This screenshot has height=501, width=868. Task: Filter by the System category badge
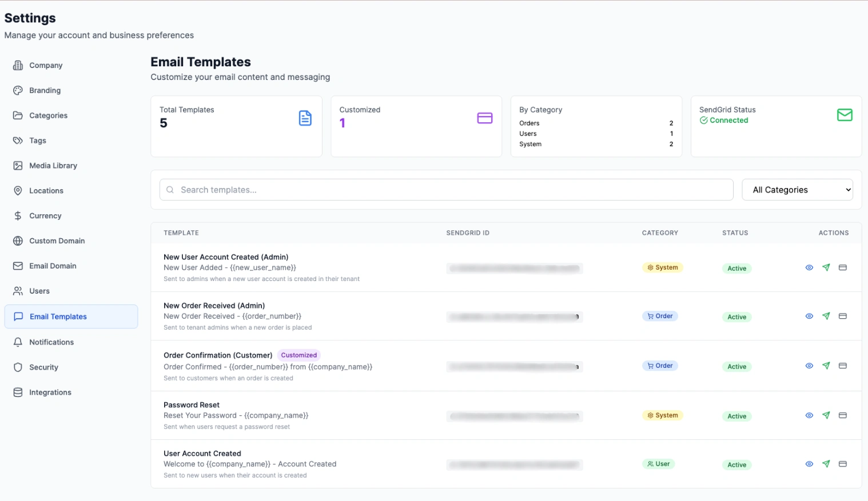[663, 267]
